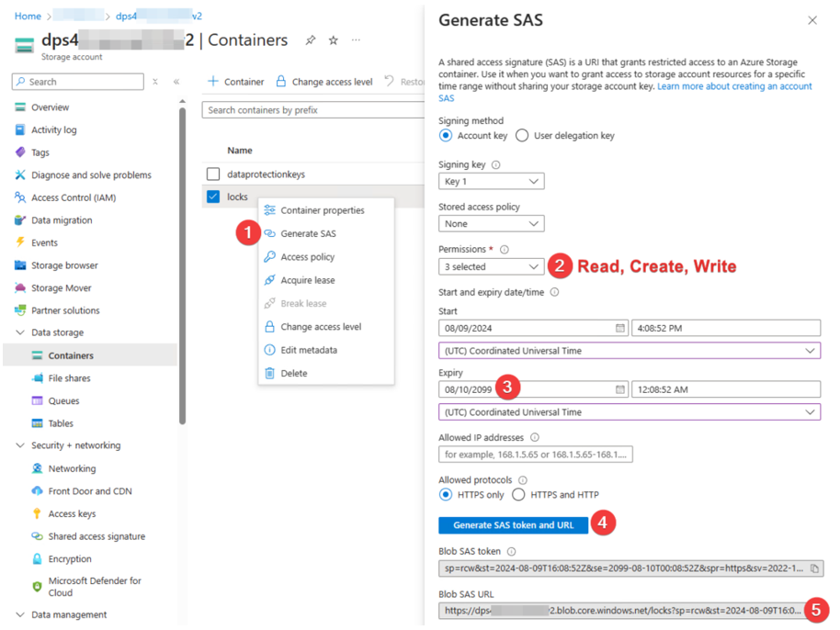Screen dimensions: 840x630
Task: Collapse the sidebar with double chevron icon
Action: pos(176,82)
